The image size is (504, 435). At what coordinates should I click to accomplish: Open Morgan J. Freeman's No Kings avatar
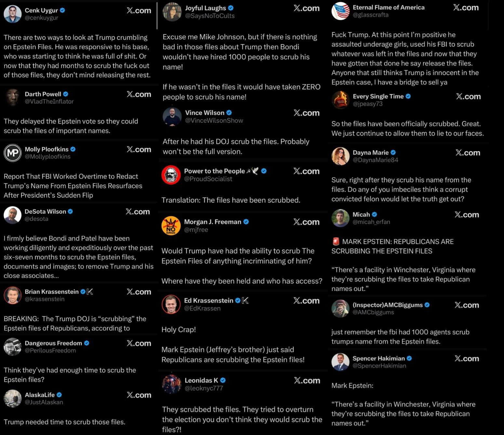pos(171,225)
